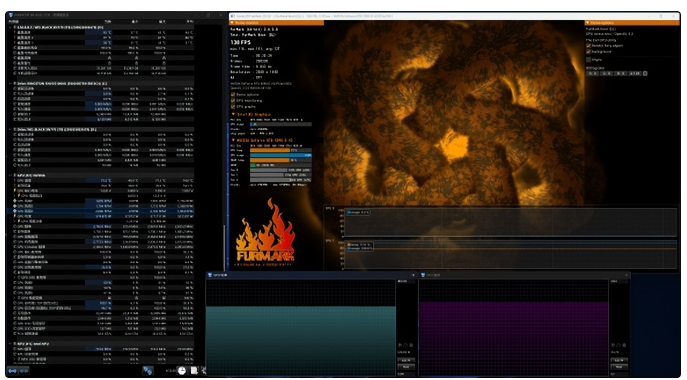Close the purple graph window
The image size is (687, 380).
[x=626, y=275]
